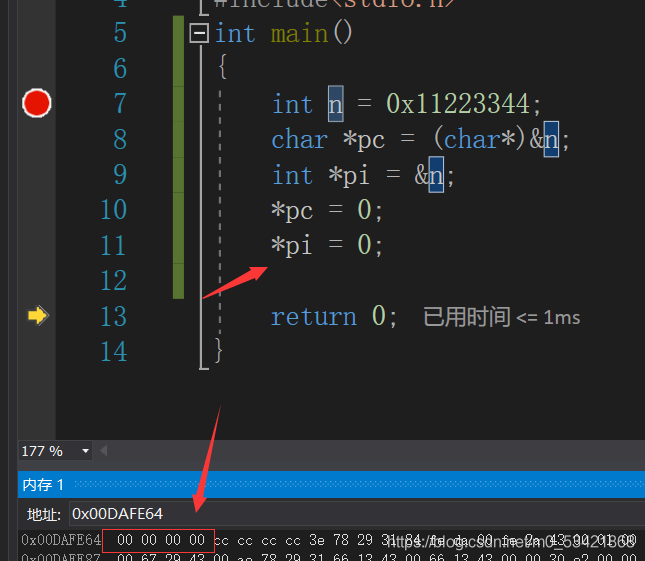The width and height of the screenshot is (645, 561).
Task: Click line number 14 in the gutter
Action: point(114,352)
